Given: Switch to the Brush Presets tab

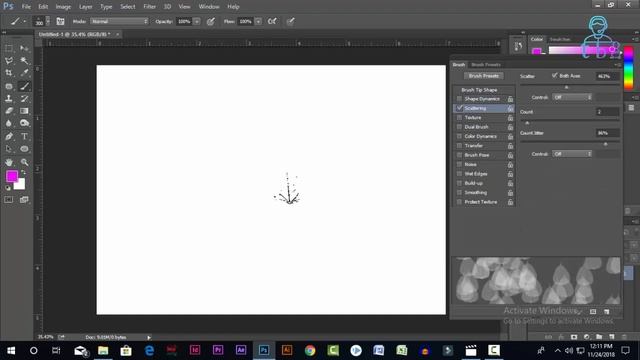Looking at the screenshot, I should point(486,64).
